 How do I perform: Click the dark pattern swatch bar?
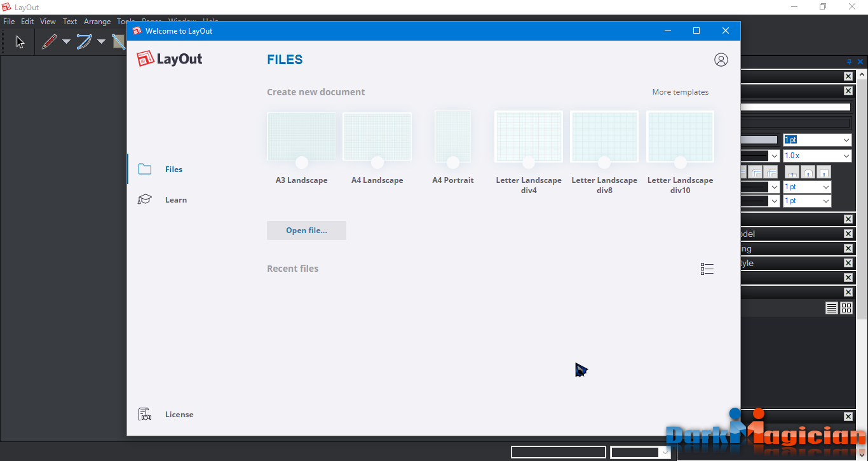tap(796, 123)
